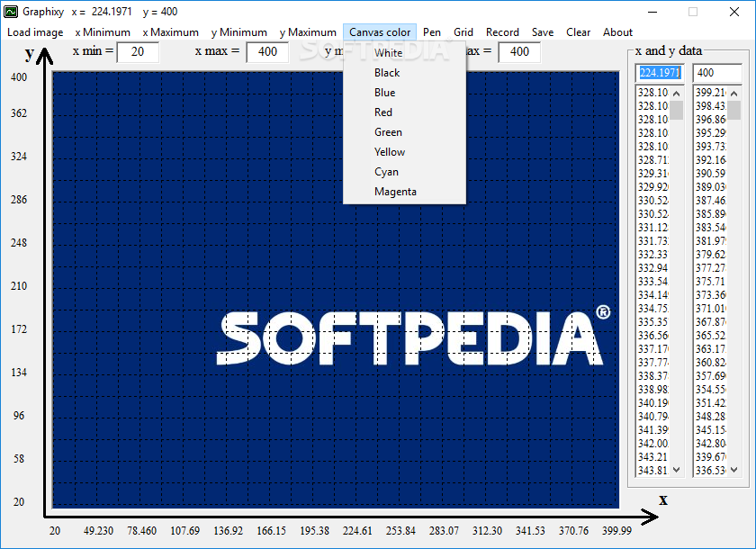
Task: Select y list entry 365.52
Action: (x=711, y=336)
